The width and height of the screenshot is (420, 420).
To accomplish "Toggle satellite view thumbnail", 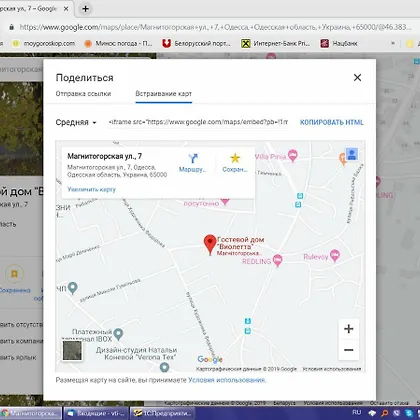I will 72,350.
